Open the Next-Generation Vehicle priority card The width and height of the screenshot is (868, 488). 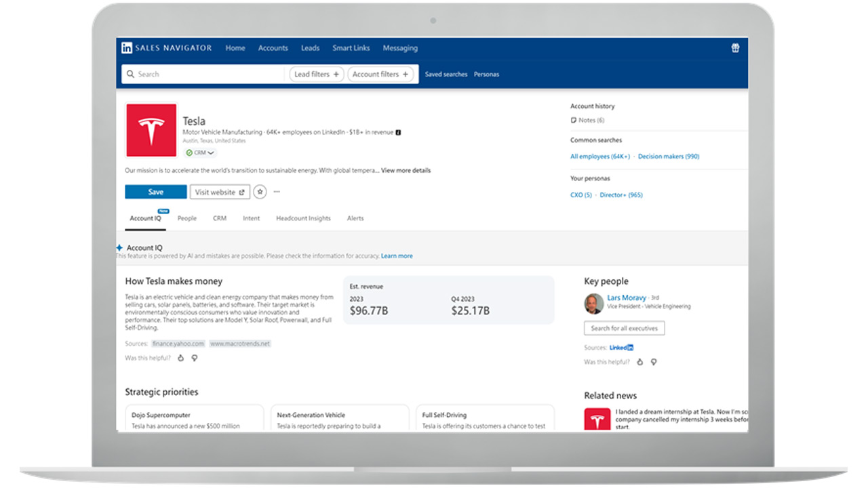tap(340, 418)
